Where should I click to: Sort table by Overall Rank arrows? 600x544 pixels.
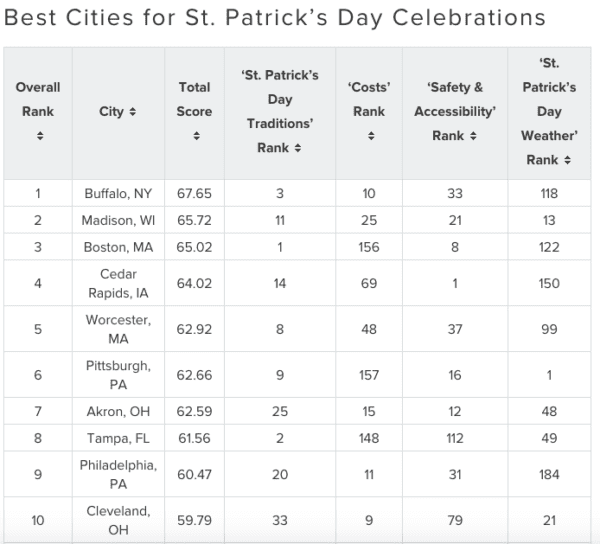[38, 136]
